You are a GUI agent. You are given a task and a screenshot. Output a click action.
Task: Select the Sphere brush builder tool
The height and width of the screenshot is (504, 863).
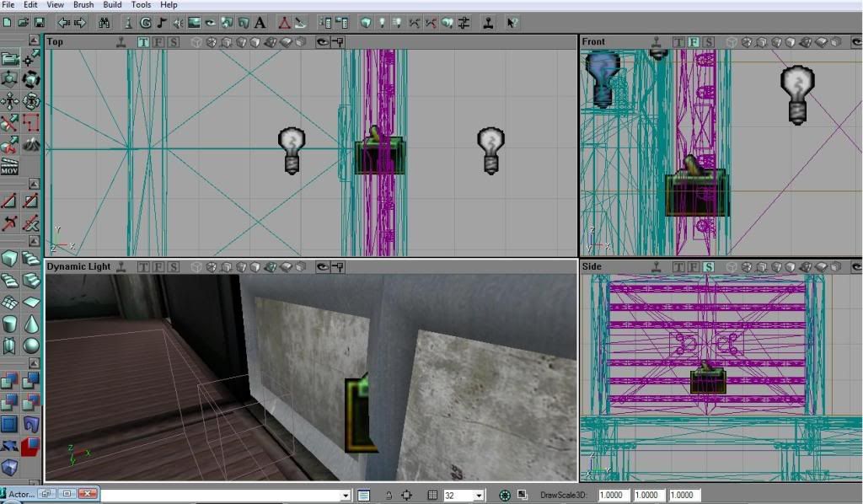click(x=30, y=345)
